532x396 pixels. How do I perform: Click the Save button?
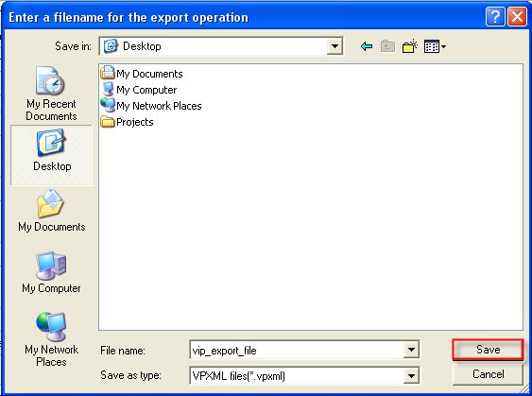click(x=488, y=350)
